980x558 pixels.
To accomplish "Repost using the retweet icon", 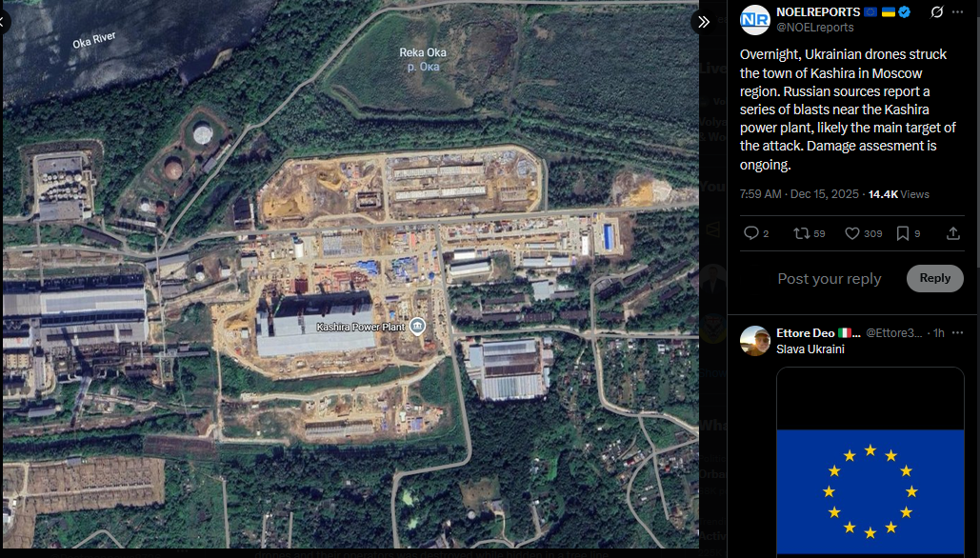I will pos(801,233).
